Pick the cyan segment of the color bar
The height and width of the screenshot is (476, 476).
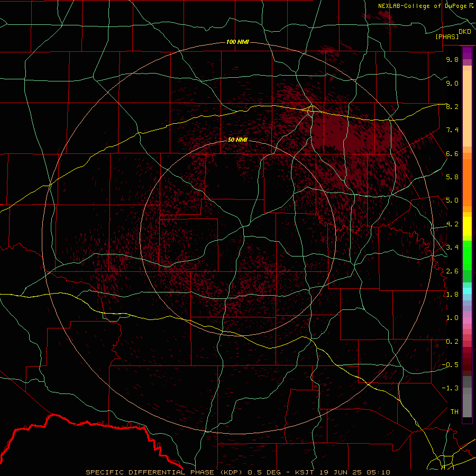[x=467, y=291]
